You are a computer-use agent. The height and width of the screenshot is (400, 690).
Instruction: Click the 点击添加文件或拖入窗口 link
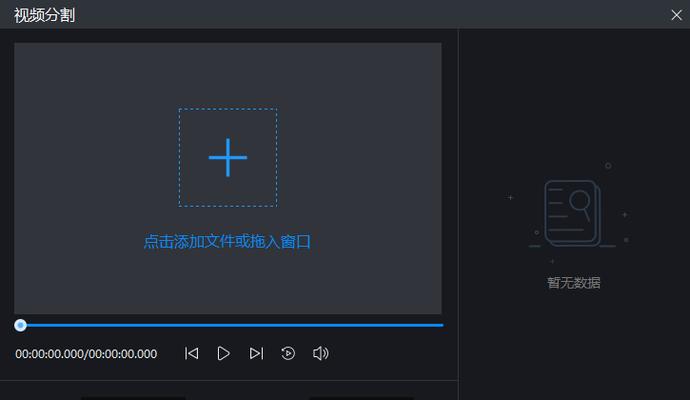[x=227, y=242]
